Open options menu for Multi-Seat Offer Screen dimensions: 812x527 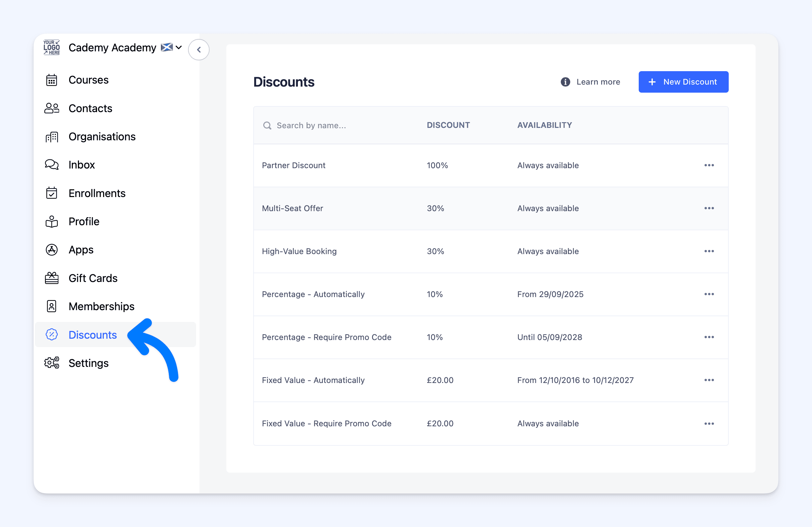[709, 208]
